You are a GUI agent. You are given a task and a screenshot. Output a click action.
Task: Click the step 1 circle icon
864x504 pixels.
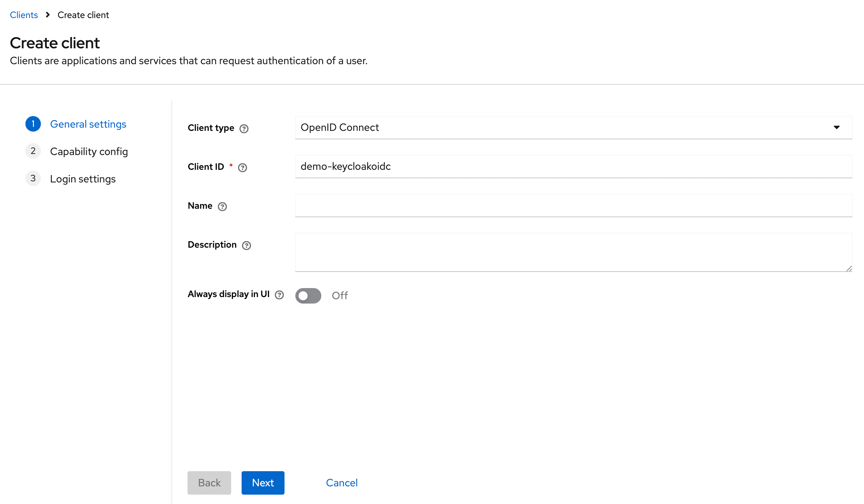tap(33, 124)
